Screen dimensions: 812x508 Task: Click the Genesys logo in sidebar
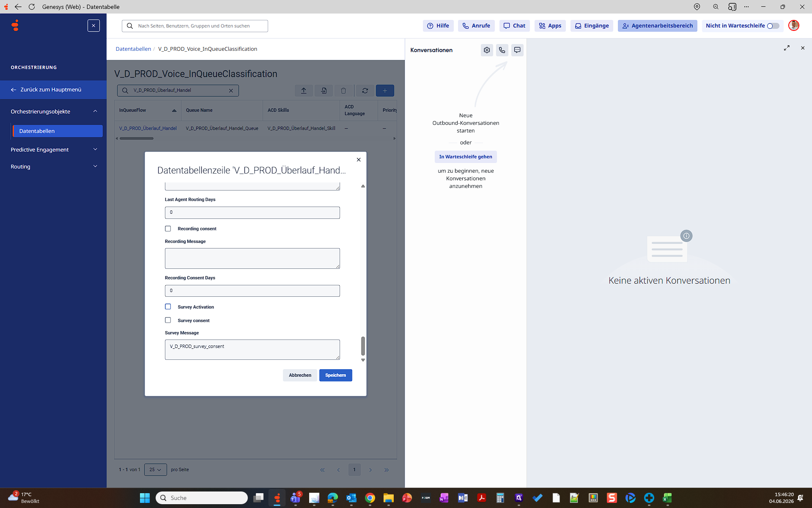coord(15,25)
